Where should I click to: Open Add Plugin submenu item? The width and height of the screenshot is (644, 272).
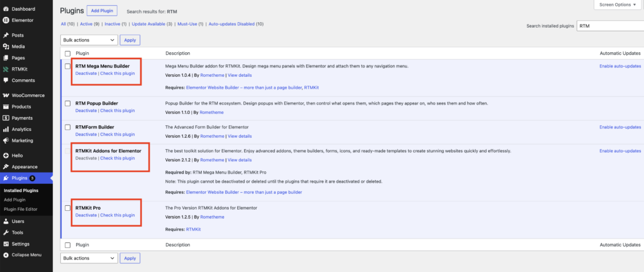[14, 200]
